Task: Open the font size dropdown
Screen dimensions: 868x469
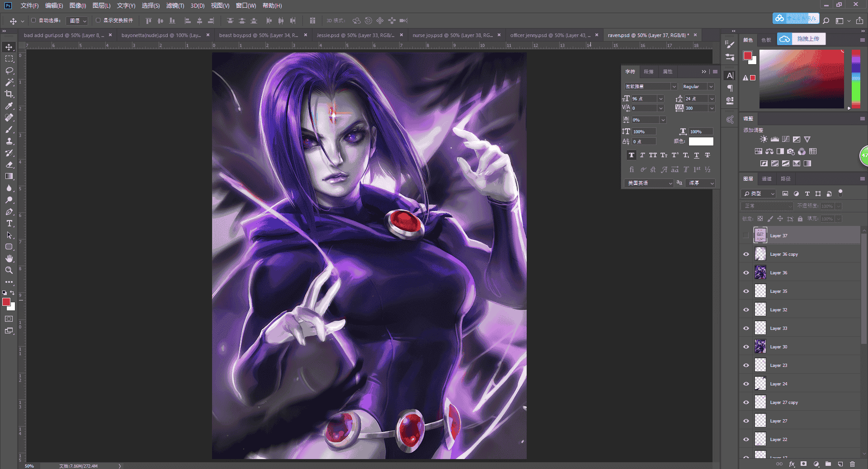Action: tap(660, 98)
